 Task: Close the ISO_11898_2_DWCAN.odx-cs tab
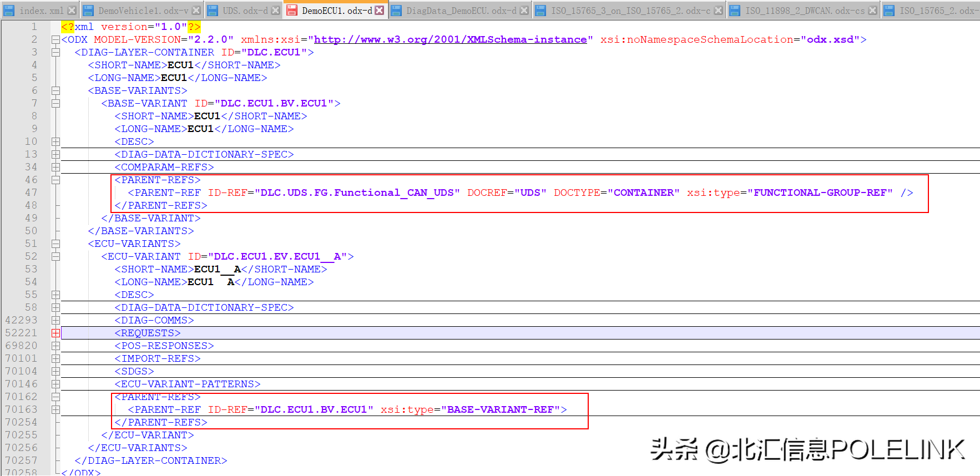pos(872,11)
